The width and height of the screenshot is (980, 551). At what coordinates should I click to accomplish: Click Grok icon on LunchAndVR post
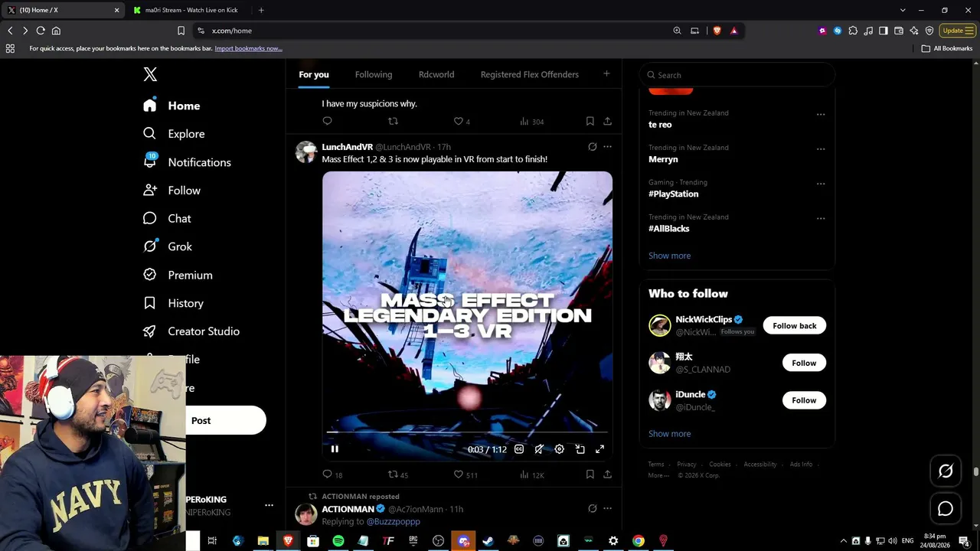pyautogui.click(x=592, y=147)
